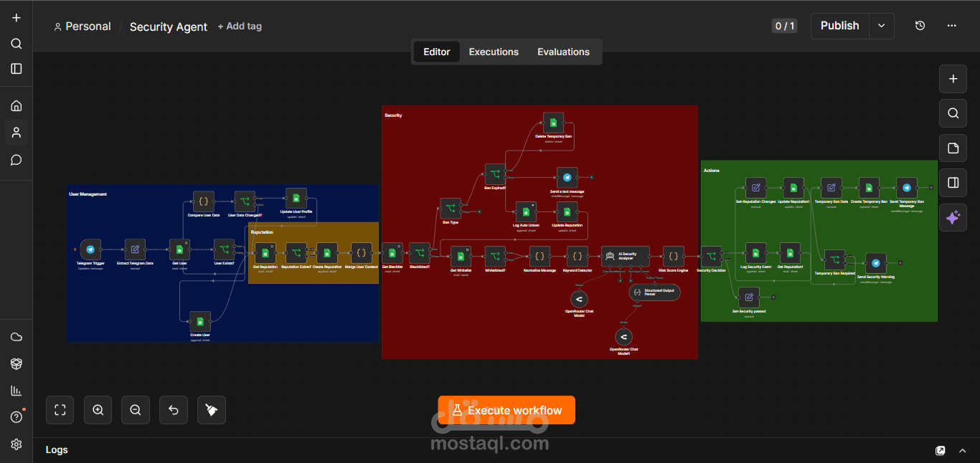Click the Publish button
This screenshot has width=980, height=463.
(839, 26)
